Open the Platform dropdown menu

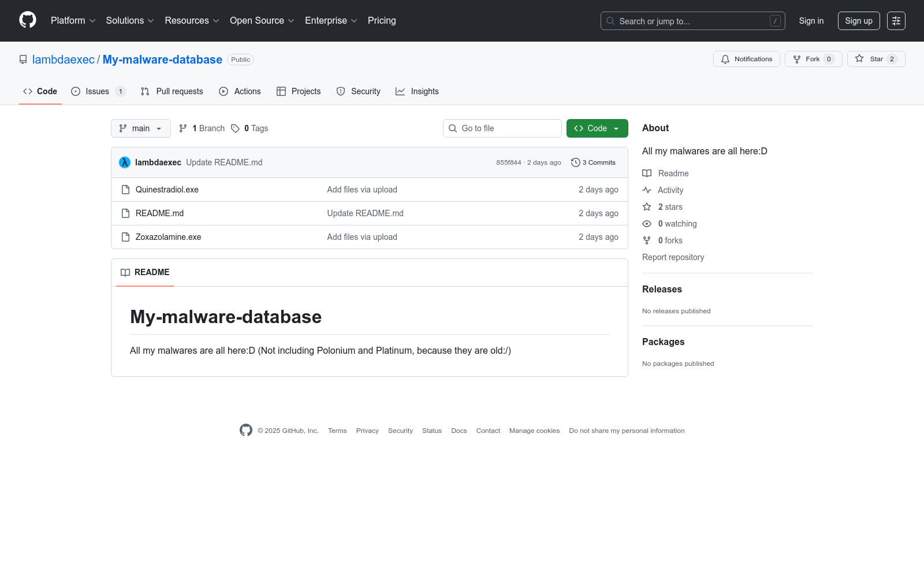click(x=73, y=21)
